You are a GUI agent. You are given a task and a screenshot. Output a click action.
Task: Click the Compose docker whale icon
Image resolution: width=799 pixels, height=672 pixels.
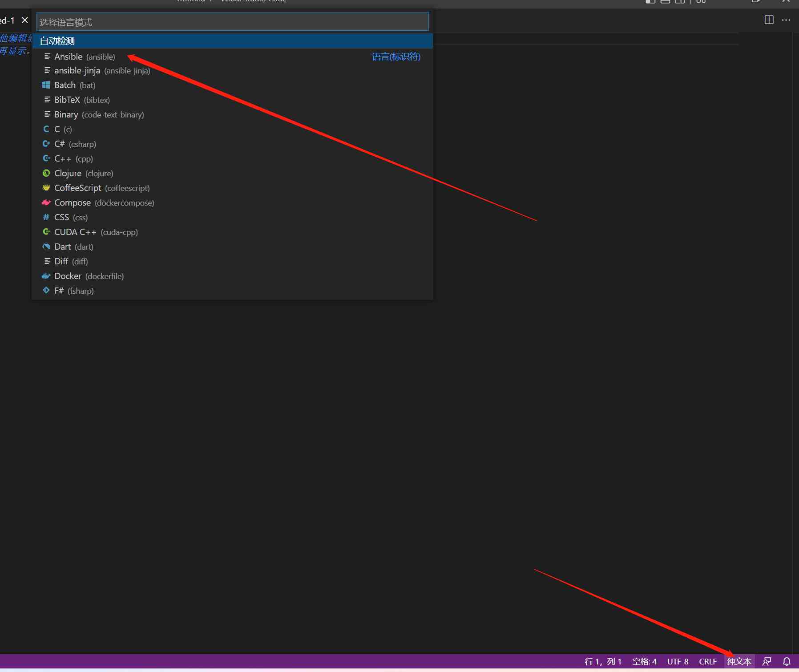(x=46, y=202)
